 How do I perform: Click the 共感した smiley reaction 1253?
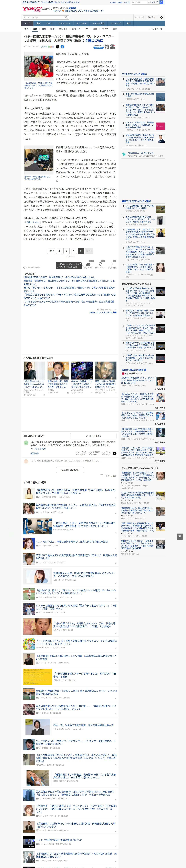coord(82,454)
